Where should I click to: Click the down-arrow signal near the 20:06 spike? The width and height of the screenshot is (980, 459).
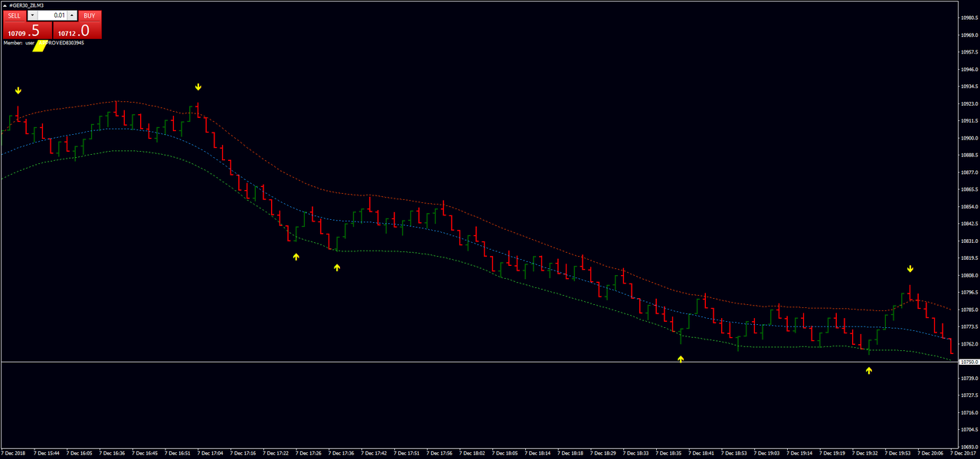click(x=910, y=269)
